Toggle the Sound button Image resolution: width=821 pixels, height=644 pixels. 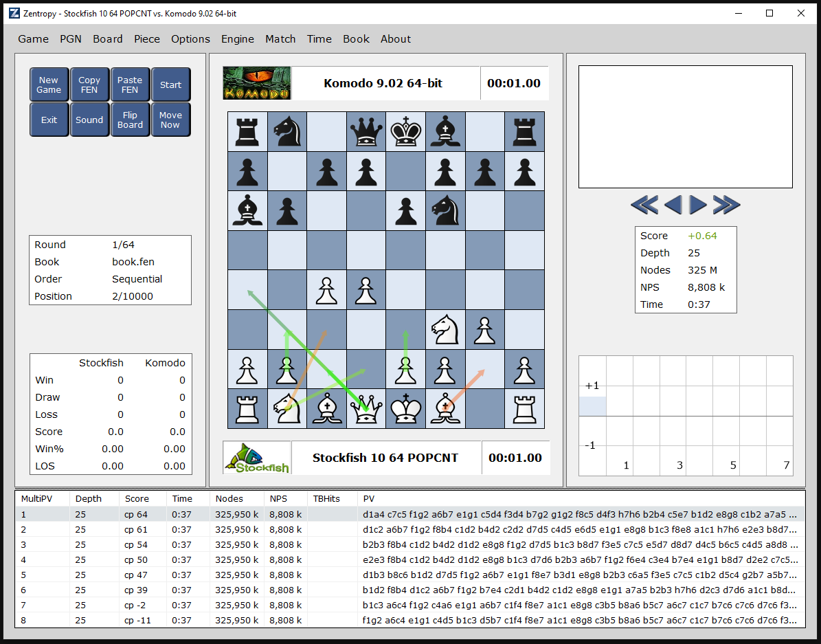click(89, 120)
